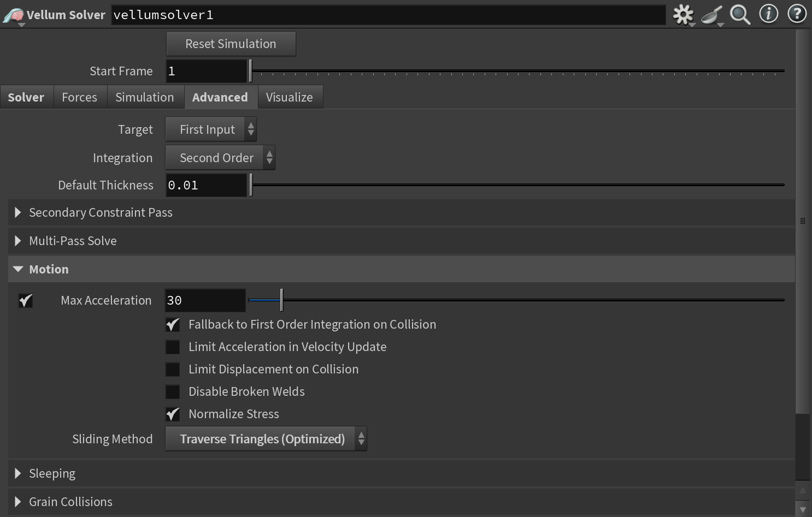Open the presets pan icon menu
Viewport: 812px width, 517px height.
[712, 15]
